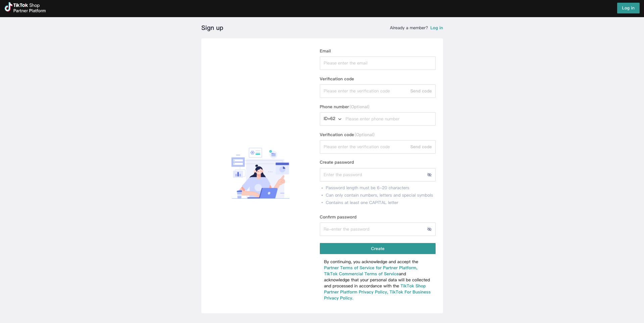The width and height of the screenshot is (644, 323).
Task: Focus the Email input field
Action: (x=378, y=63)
